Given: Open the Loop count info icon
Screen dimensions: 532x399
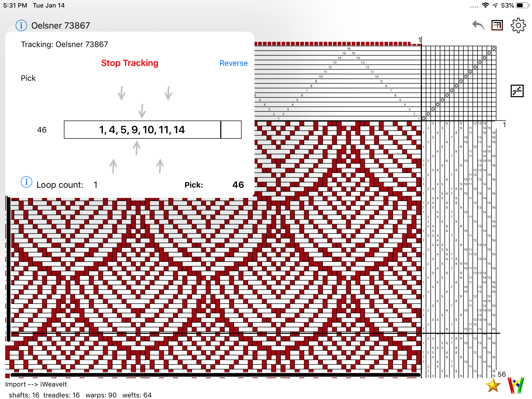Looking at the screenshot, I should click(x=26, y=182).
